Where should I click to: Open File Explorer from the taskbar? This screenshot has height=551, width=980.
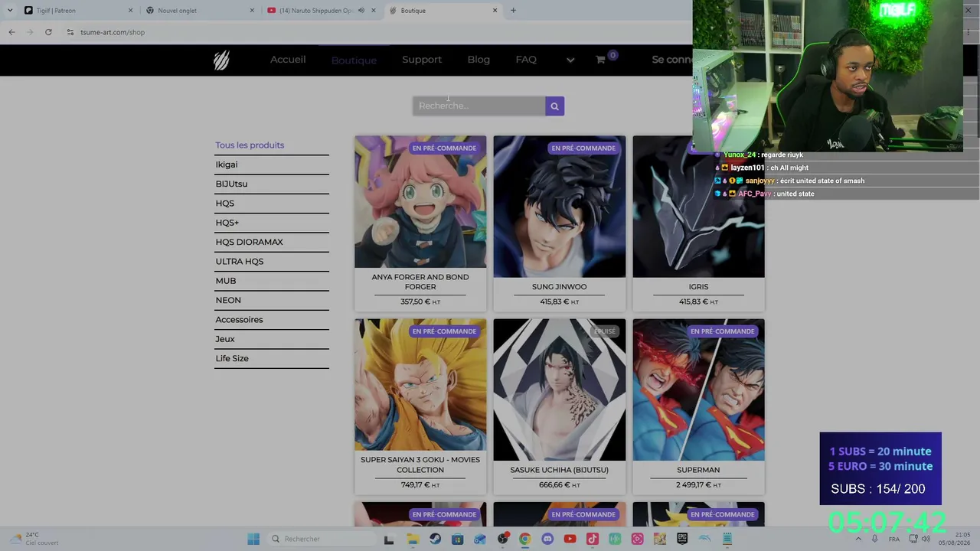click(413, 539)
